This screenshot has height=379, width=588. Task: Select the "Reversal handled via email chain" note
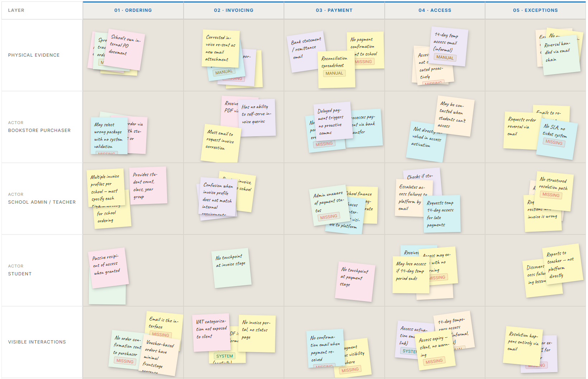click(560, 55)
